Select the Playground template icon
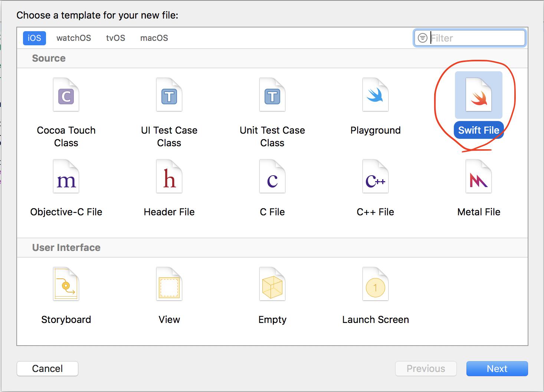 tap(375, 95)
